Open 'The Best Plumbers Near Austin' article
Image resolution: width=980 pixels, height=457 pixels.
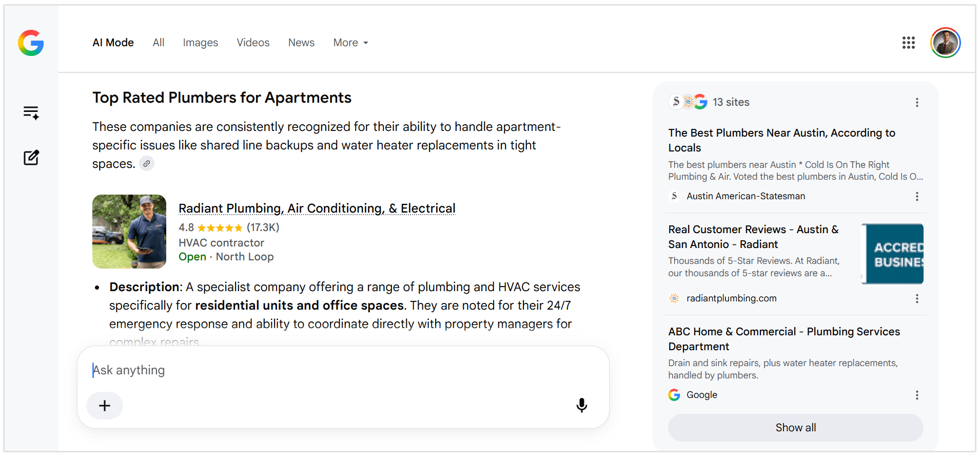(x=781, y=140)
